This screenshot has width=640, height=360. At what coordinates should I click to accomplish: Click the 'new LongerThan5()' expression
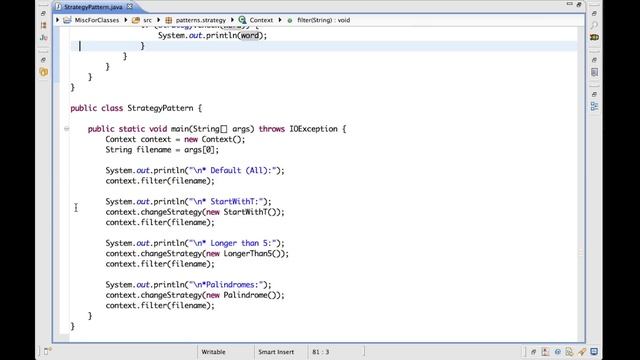245,253
